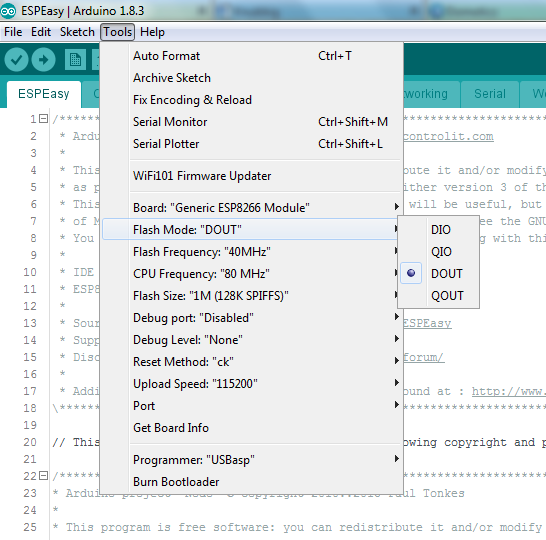
Task: Open the controlit.com link on line 2
Action: [x=448, y=136]
